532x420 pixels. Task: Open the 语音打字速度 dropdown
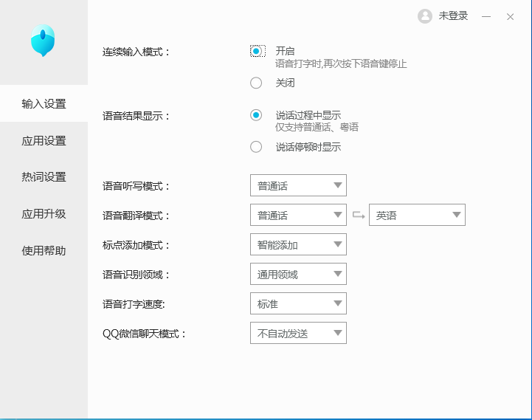[x=298, y=303]
